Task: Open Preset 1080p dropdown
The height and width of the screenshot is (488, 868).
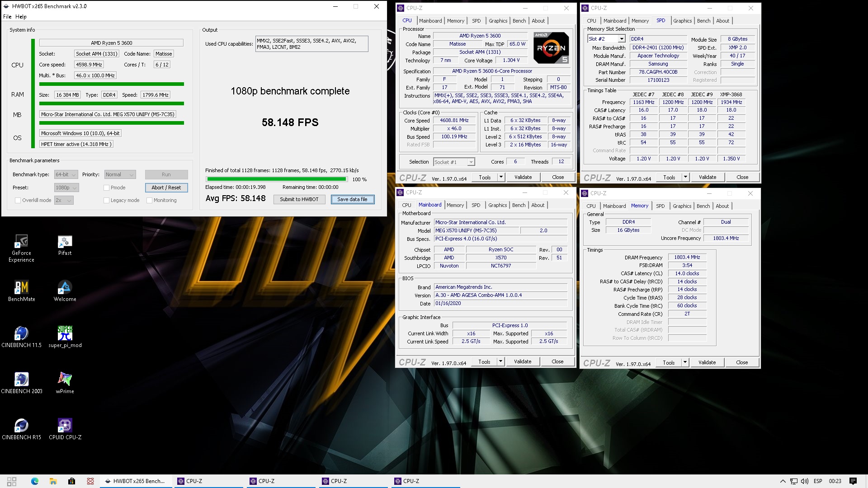Action: 66,188
